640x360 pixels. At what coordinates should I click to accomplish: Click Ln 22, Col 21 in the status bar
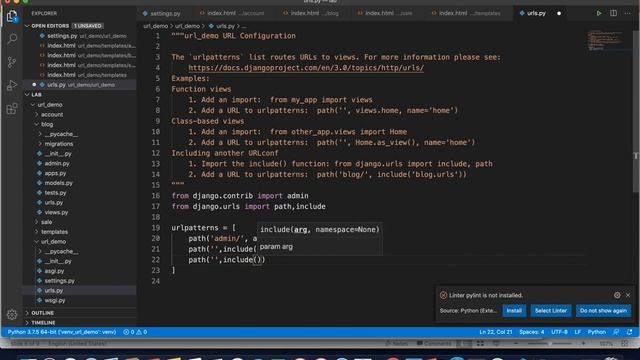coord(496,332)
